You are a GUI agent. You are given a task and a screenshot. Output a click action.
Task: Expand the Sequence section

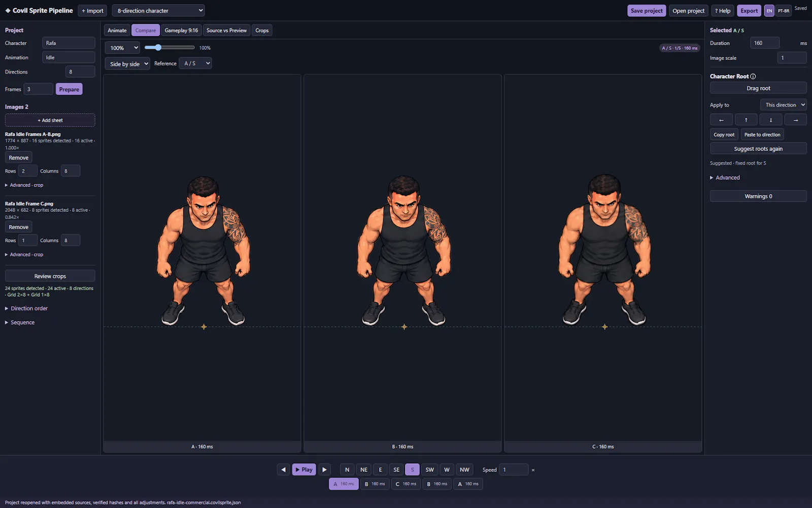(x=20, y=323)
